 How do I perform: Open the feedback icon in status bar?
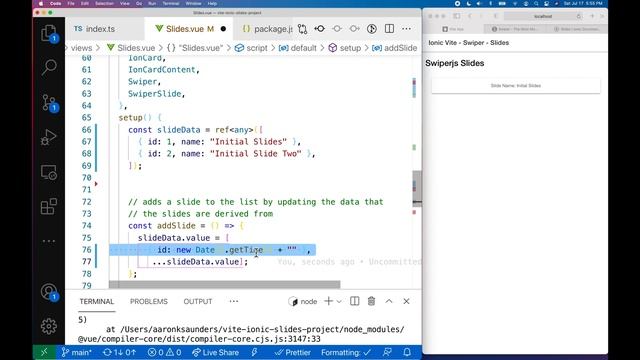coord(387,352)
